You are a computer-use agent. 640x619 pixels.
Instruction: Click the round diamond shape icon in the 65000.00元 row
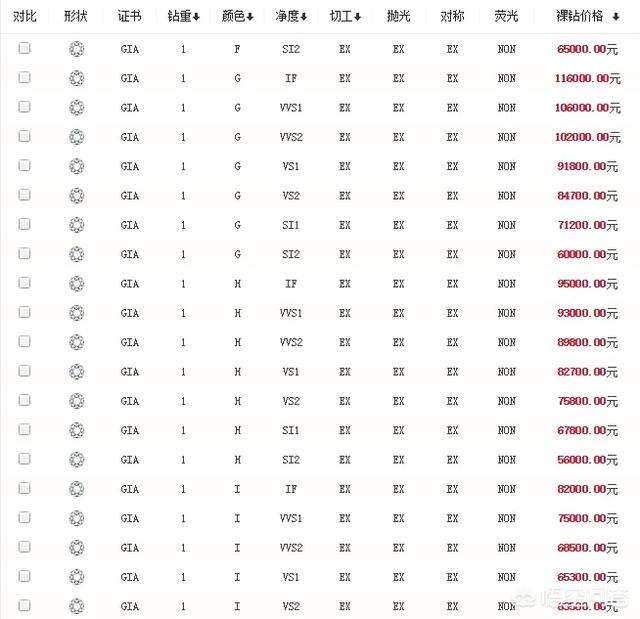pos(77,49)
